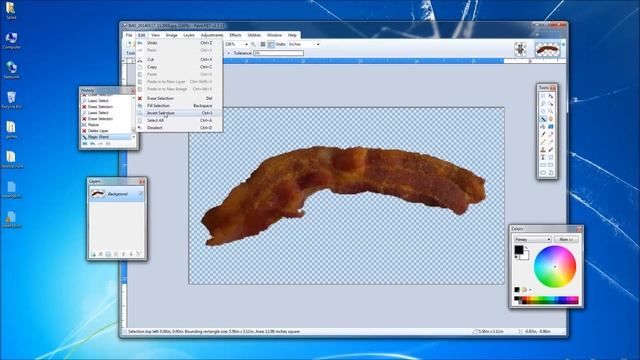Screen dimensions: 640x360
Task: Open Computer desktop icon
Action: coord(11,41)
